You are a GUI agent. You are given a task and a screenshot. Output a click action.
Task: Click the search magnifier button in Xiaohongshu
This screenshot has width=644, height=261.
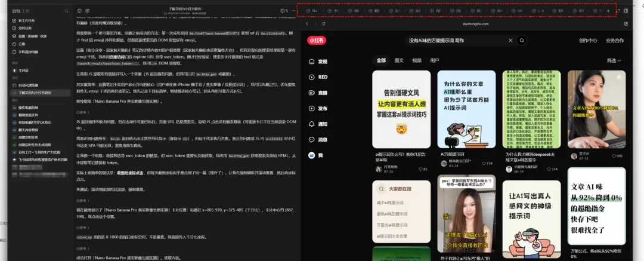tap(522, 41)
